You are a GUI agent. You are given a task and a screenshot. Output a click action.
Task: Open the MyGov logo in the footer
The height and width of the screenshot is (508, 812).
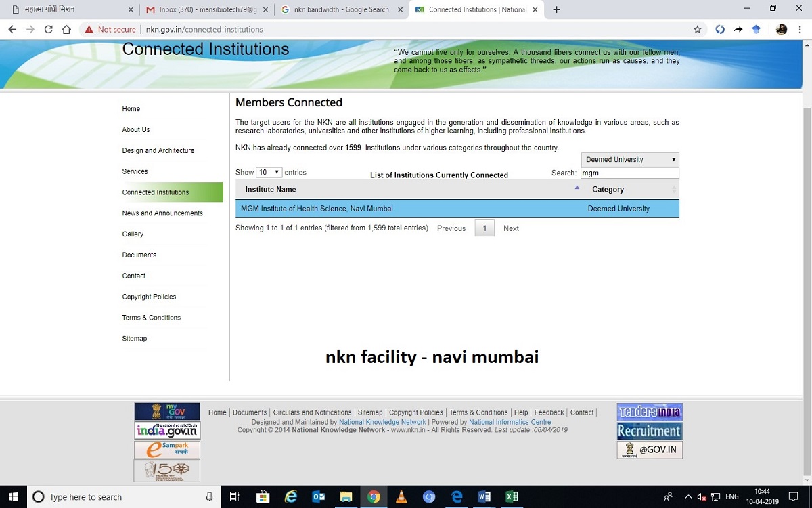coord(166,411)
